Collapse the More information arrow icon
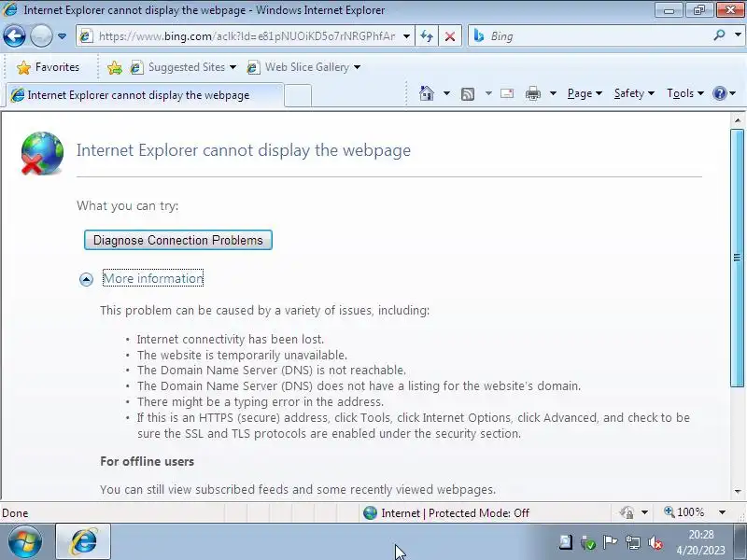Screen dimensions: 747x560 click(x=86, y=279)
